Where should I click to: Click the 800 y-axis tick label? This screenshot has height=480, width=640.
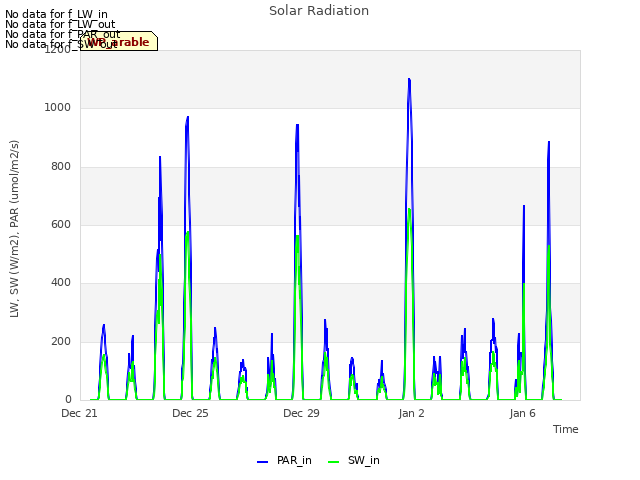(61, 166)
